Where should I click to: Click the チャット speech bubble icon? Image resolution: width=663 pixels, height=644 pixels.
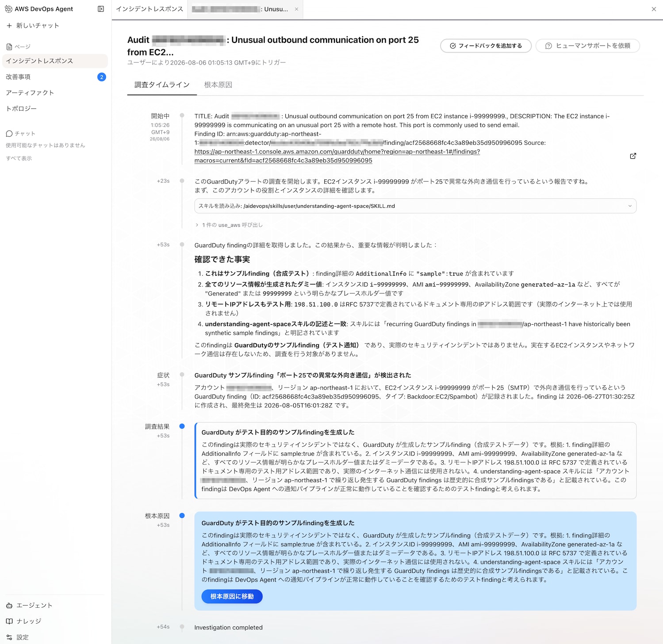click(x=9, y=134)
